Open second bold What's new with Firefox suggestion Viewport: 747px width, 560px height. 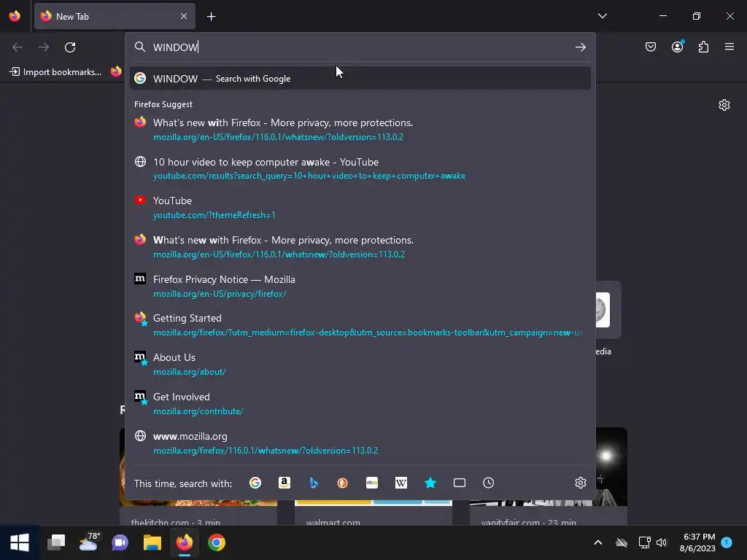(360, 246)
